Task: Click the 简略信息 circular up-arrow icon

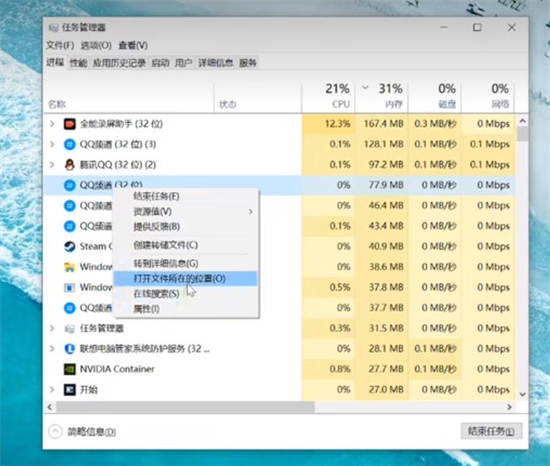Action: (55, 431)
